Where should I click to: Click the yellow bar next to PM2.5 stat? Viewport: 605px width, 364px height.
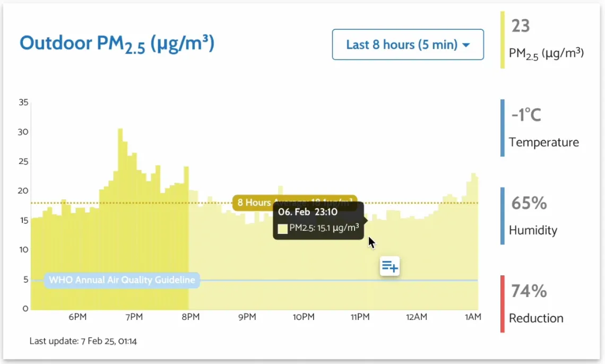point(503,40)
